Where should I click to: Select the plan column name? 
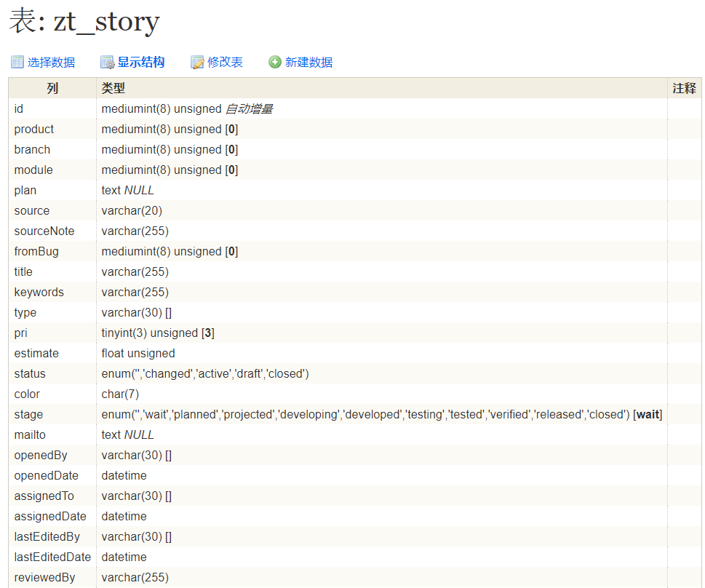click(25, 191)
